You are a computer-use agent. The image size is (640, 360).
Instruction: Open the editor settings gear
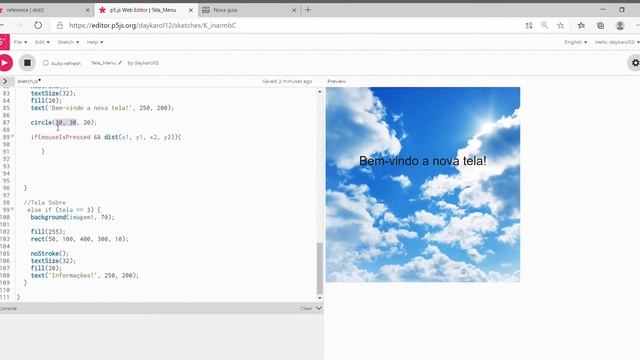pyautogui.click(x=635, y=63)
